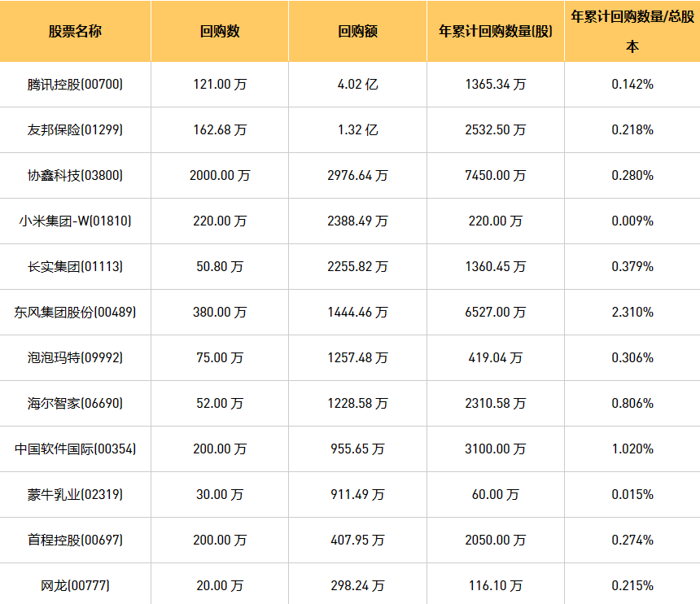Open 海尔智家(06690) stock entry
Screen dimensions: 700x604
(75, 403)
